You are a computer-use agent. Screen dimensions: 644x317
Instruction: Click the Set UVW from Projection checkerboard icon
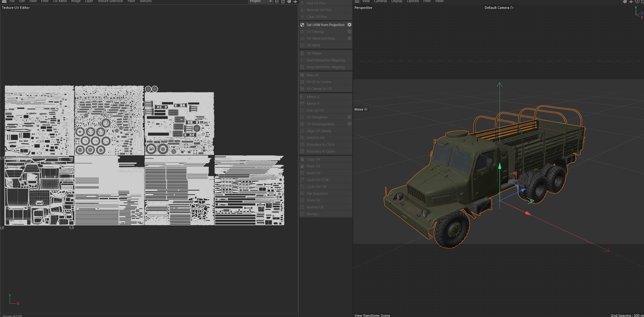(302, 25)
